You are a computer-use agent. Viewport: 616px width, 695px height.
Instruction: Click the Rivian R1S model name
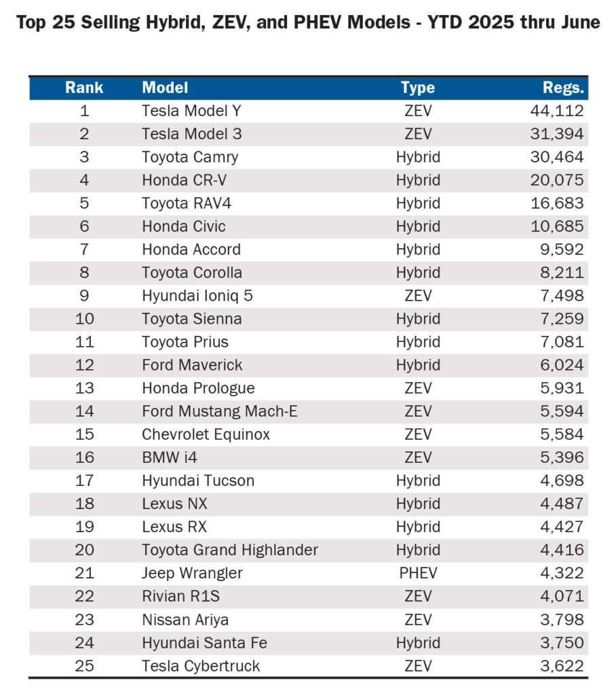(x=181, y=596)
